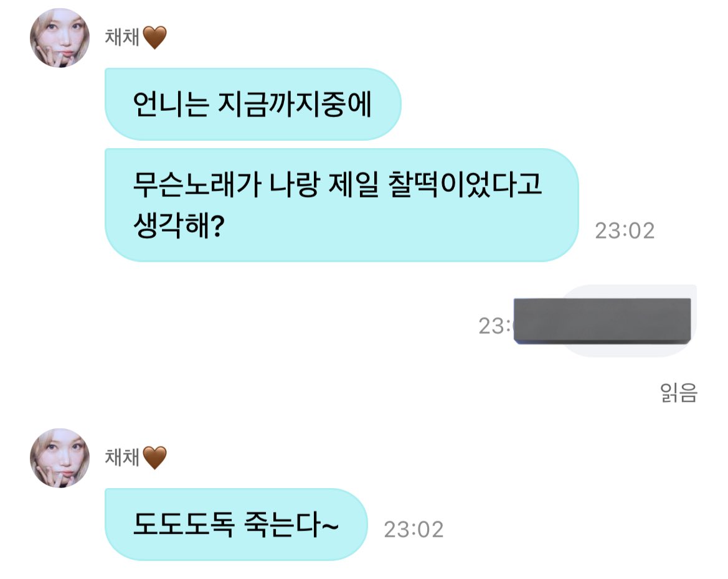Select the 무슨노래가 나랑 제일 찰떡이었다고 message bubble
This screenshot has width=728, height=579.
pos(342,205)
